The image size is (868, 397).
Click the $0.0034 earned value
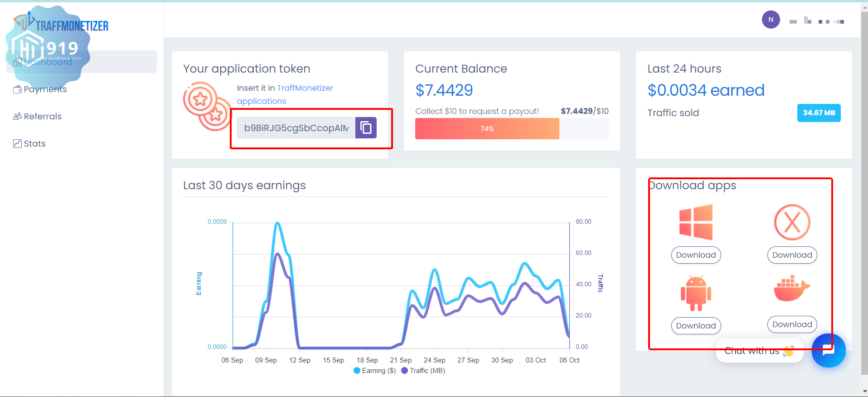706,90
